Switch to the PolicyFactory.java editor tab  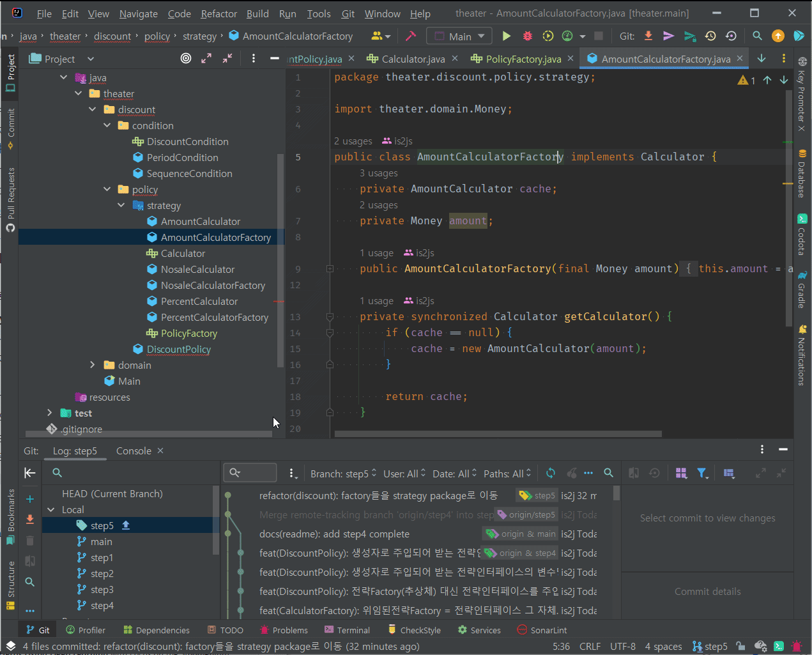pos(523,59)
